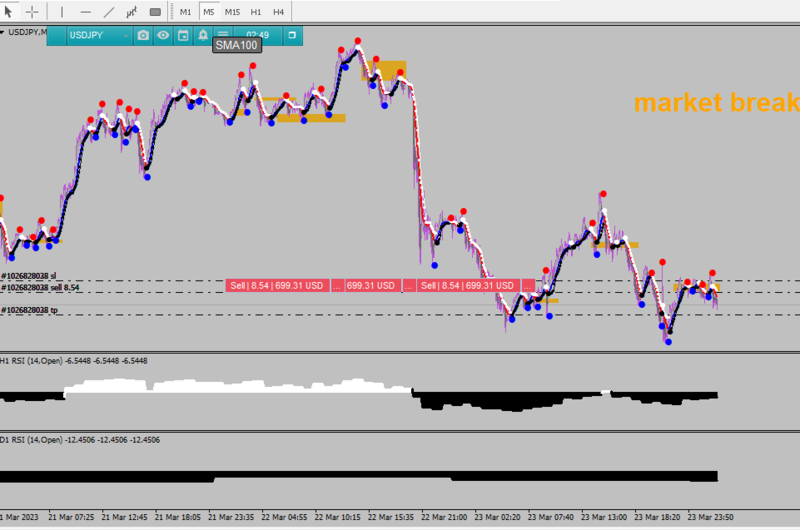Click '23 Mar 02:20' on time axis
The height and width of the screenshot is (530, 800).
(x=497, y=517)
